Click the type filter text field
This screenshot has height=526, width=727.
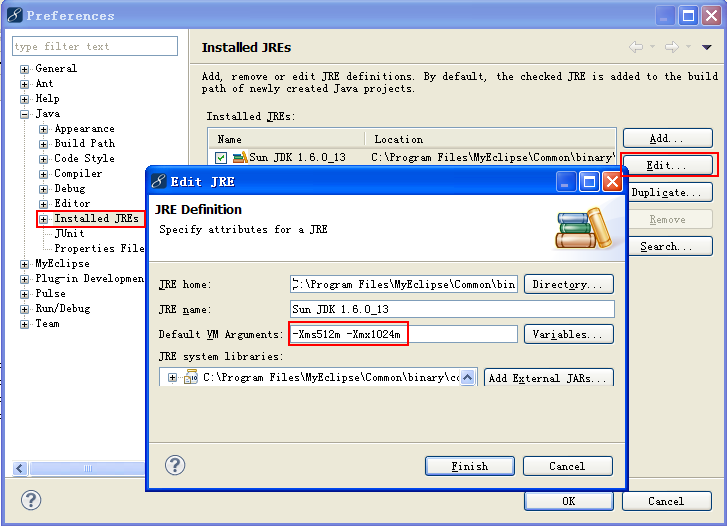pos(95,46)
